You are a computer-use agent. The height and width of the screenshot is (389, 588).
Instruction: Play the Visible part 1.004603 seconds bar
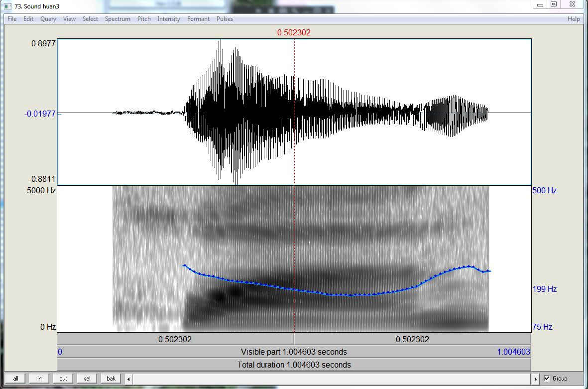tap(294, 352)
